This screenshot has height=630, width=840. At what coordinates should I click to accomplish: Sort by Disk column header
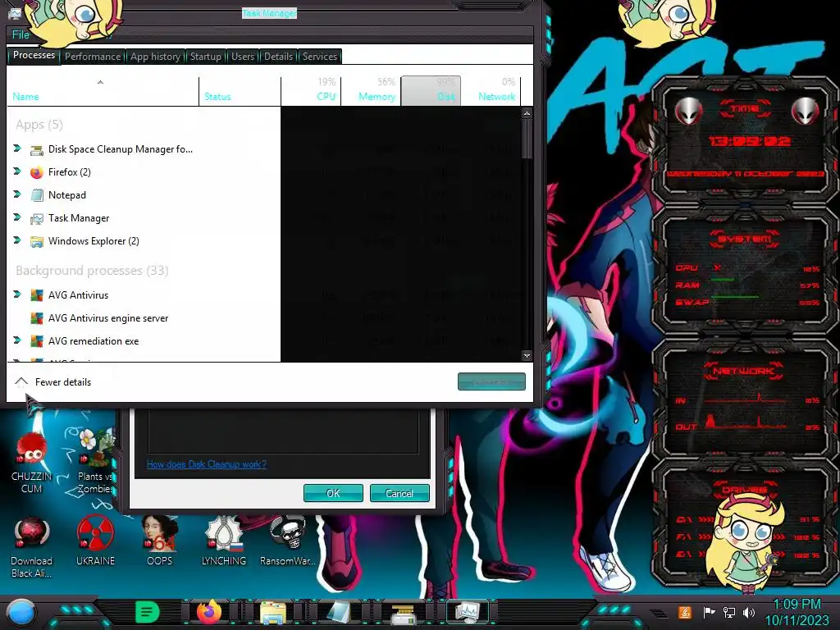(431, 91)
